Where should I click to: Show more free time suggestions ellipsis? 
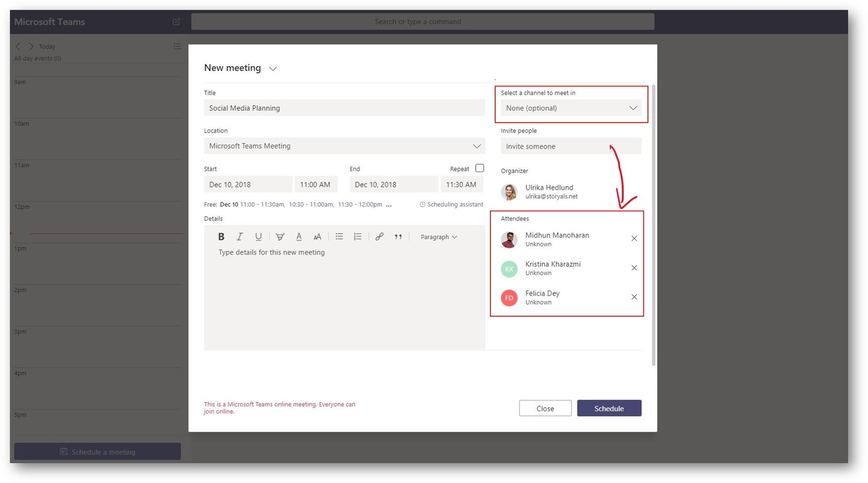coord(389,205)
